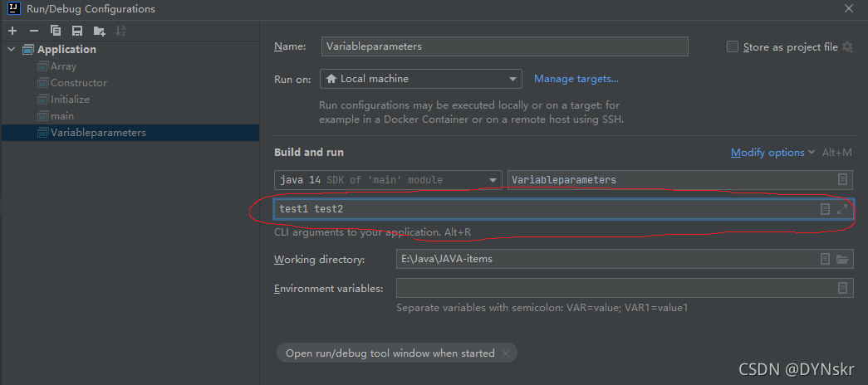The image size is (868, 385).
Task: Enable Store as project file checkbox
Action: tap(733, 47)
